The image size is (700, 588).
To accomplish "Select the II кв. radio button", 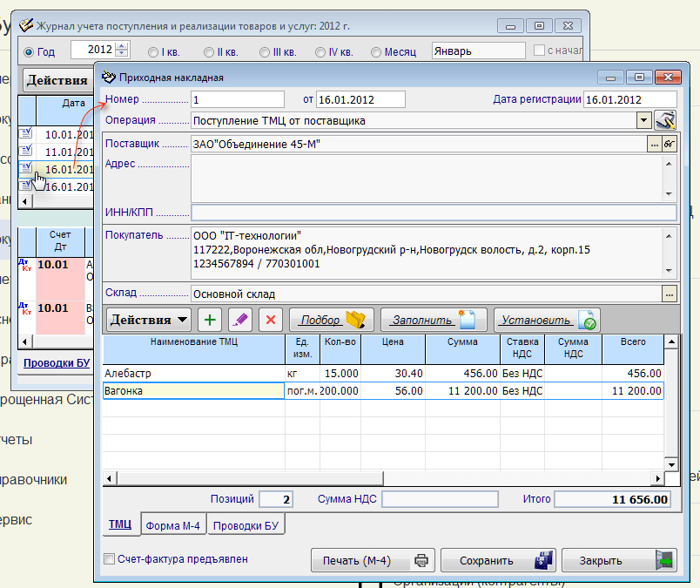I will pyautogui.click(x=208, y=52).
